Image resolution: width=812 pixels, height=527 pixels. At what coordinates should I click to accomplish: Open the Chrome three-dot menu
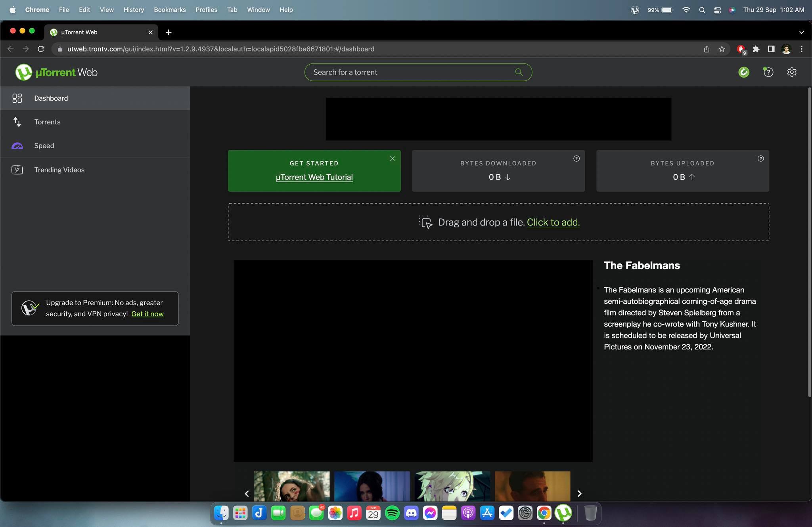coord(802,49)
